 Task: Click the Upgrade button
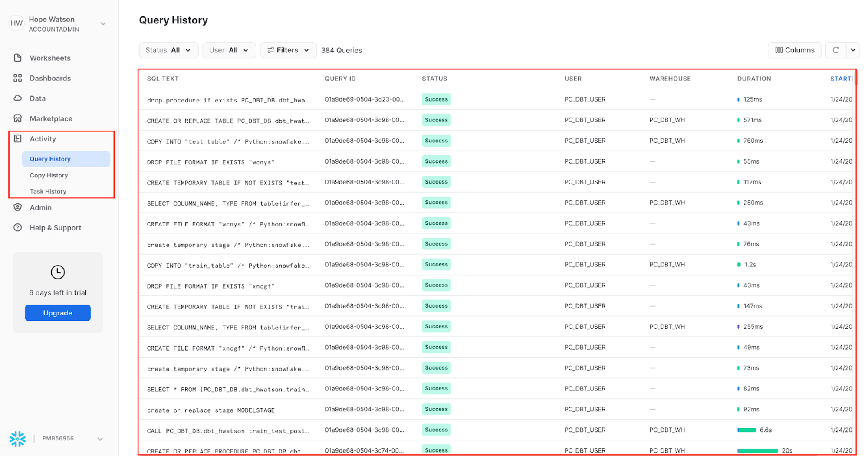pyautogui.click(x=58, y=312)
